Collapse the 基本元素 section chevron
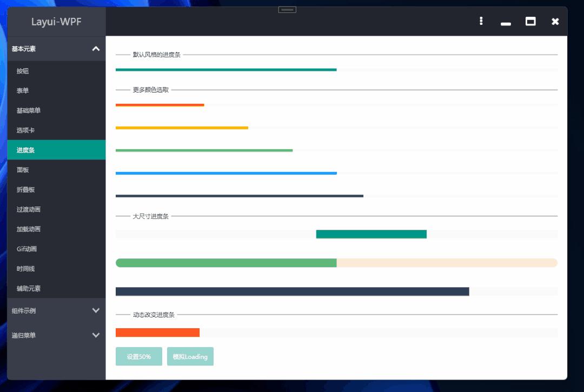Screen dimensions: 584x392 click(x=96, y=49)
